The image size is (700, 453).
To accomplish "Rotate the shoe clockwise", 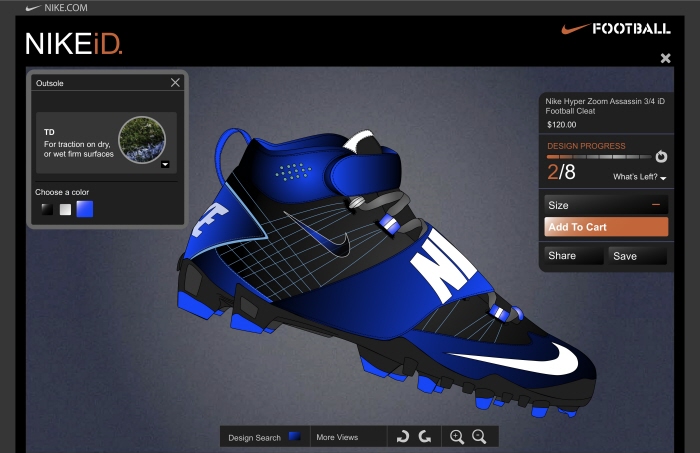I will click(x=403, y=436).
